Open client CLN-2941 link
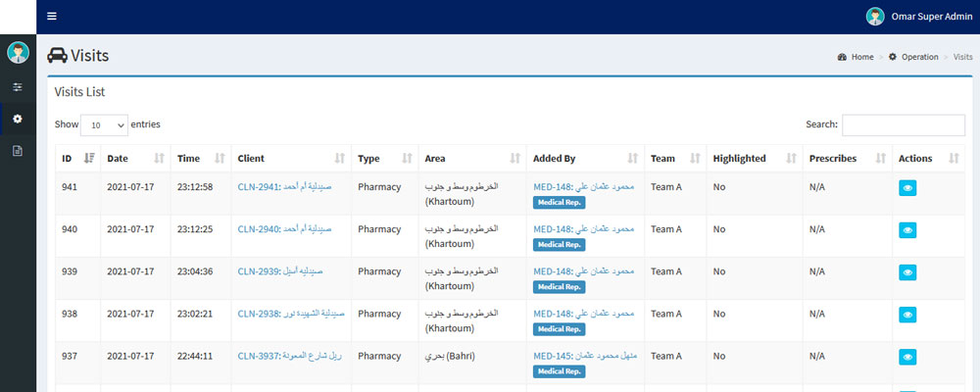 (x=284, y=187)
